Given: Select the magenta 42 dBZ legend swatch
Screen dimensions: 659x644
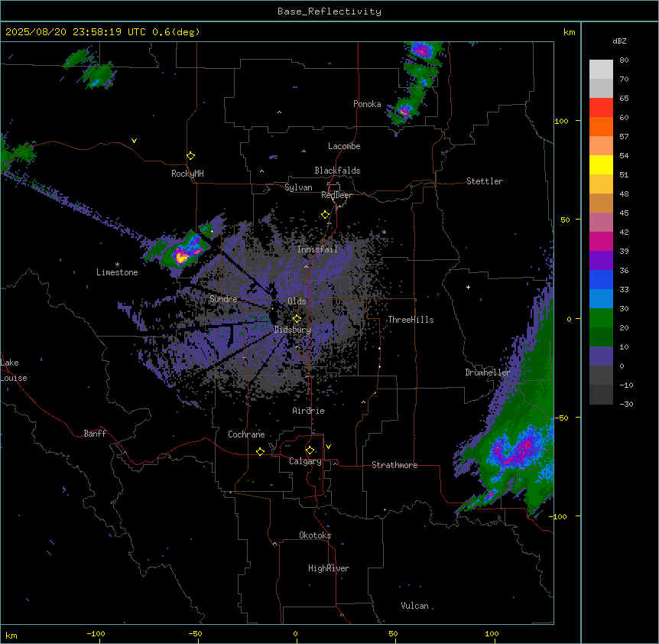Looking at the screenshot, I should click(601, 241).
